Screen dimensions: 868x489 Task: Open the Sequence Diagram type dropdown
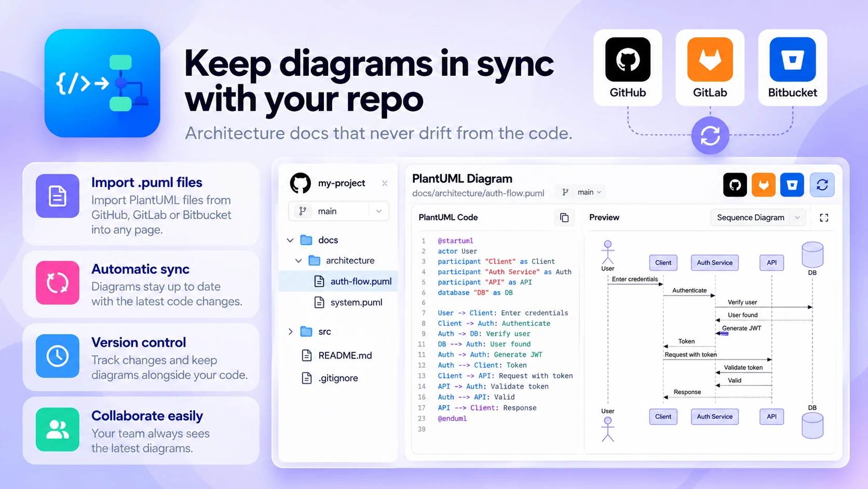click(x=758, y=218)
